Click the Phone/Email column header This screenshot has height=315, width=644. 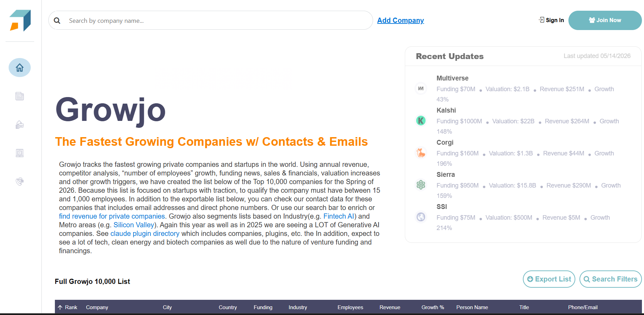(583, 307)
